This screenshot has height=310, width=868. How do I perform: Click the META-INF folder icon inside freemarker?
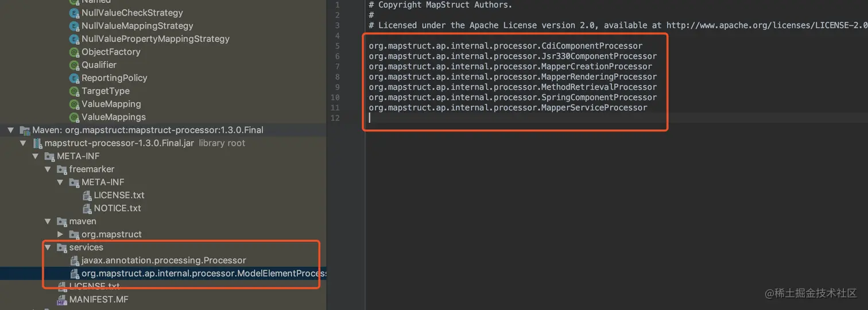click(74, 183)
